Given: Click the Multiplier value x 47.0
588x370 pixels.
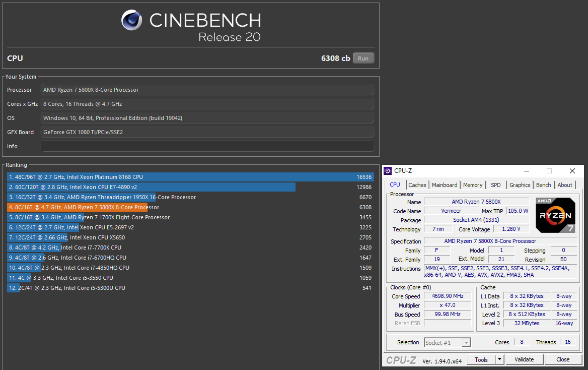Looking at the screenshot, I should (448, 305).
